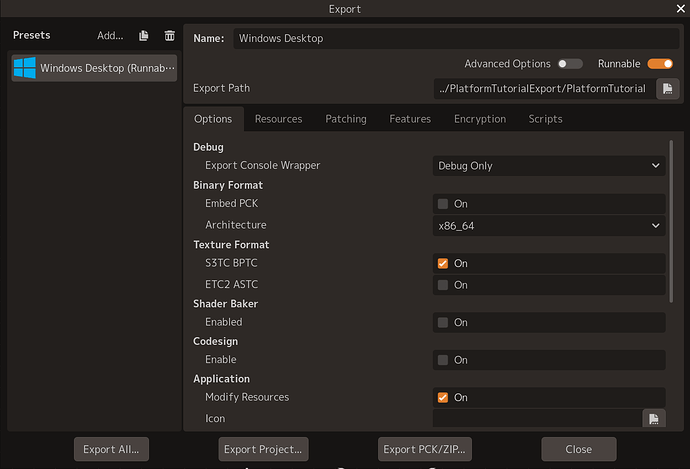Toggle the Runnable switch off
This screenshot has width=690, height=469.
click(660, 64)
